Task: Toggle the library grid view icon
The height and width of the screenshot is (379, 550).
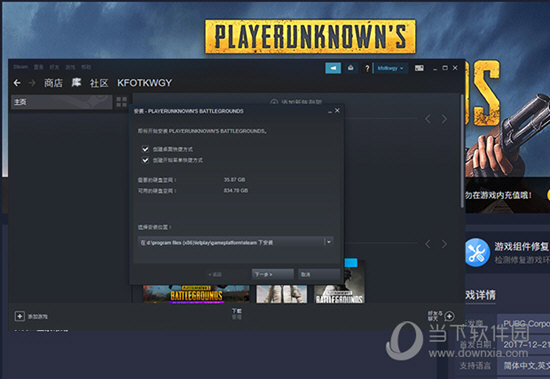Action: (x=121, y=102)
